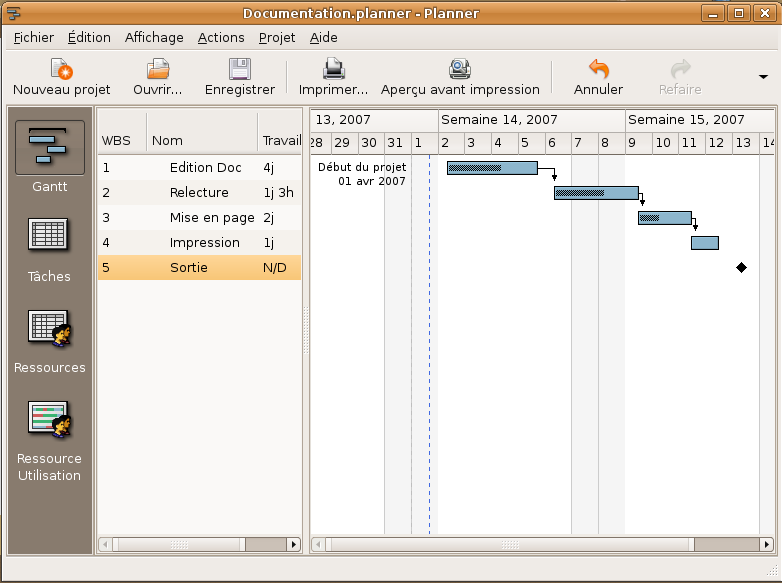Select the Relecture task row
Viewport: 782px width, 583px height.
click(199, 192)
